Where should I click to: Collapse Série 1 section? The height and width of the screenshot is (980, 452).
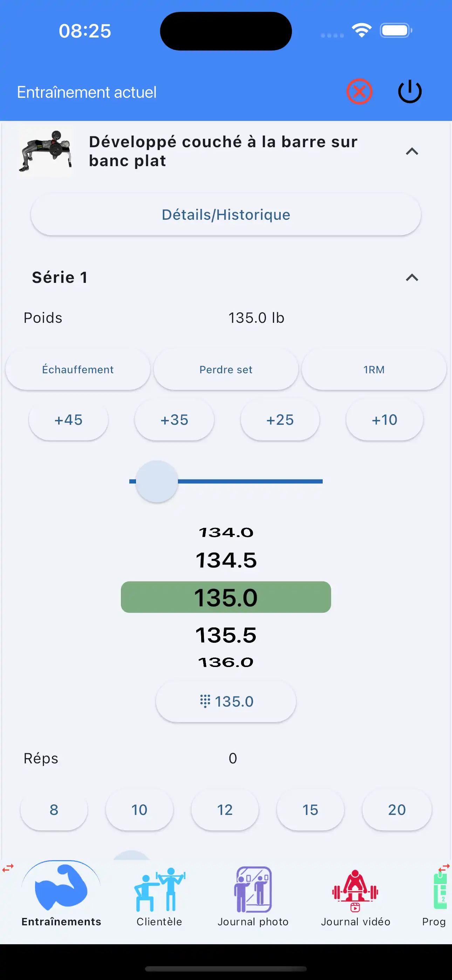click(411, 278)
